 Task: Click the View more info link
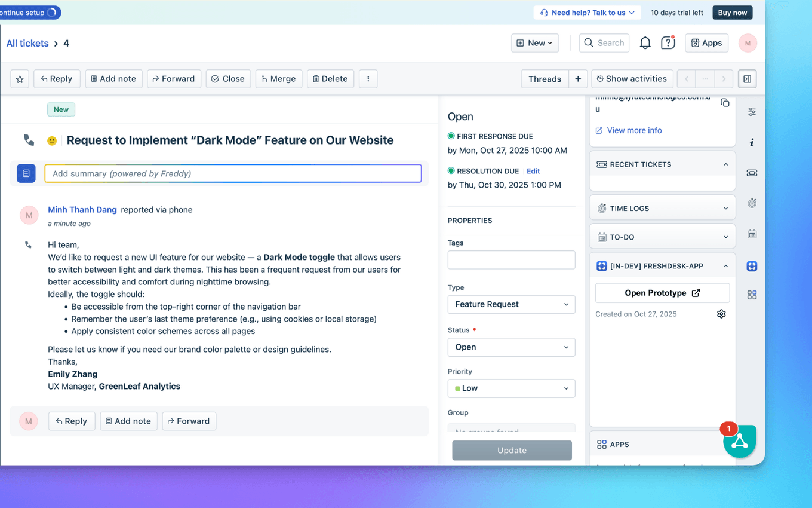coord(634,130)
